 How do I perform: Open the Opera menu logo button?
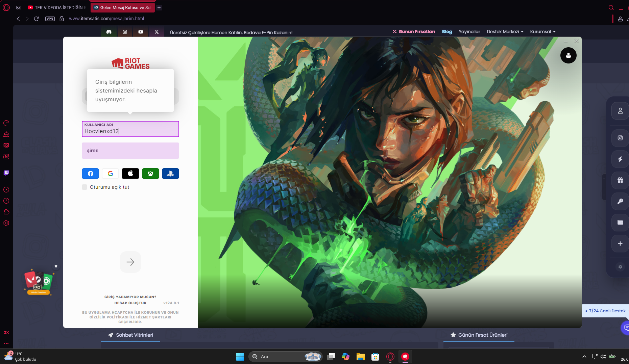tap(6, 7)
